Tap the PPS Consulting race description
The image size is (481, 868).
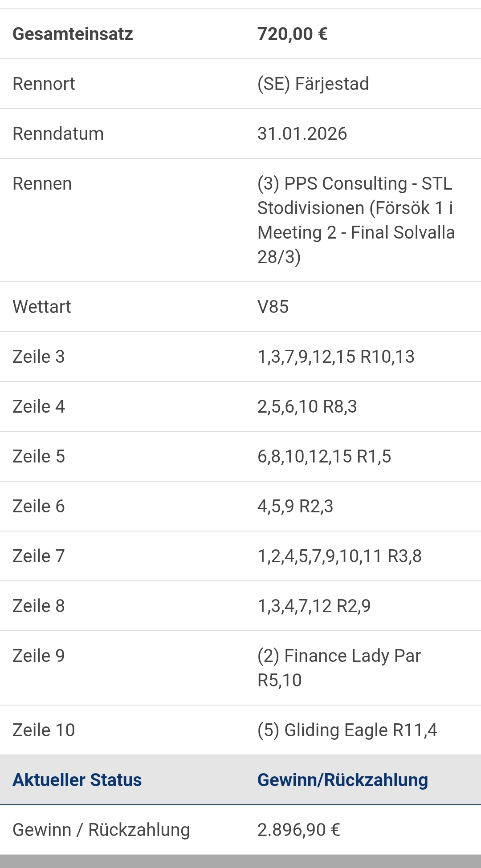pyautogui.click(x=356, y=220)
